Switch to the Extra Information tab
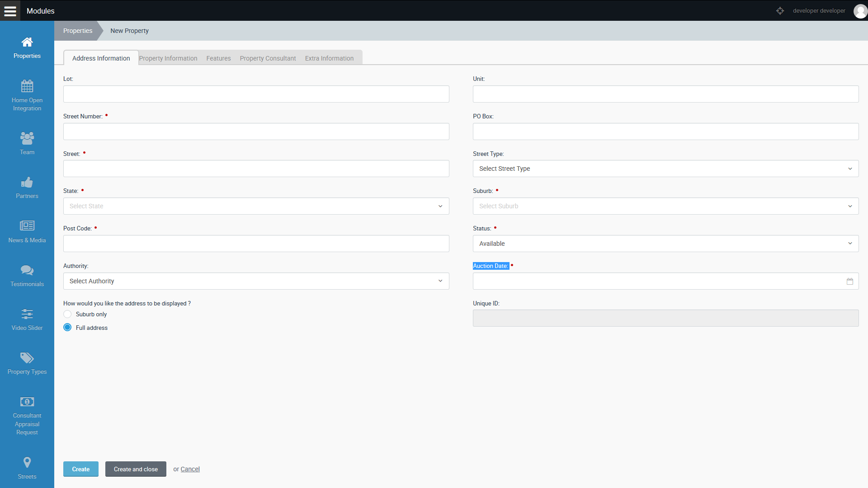Screen dimensions: 868x488 tap(329, 58)
